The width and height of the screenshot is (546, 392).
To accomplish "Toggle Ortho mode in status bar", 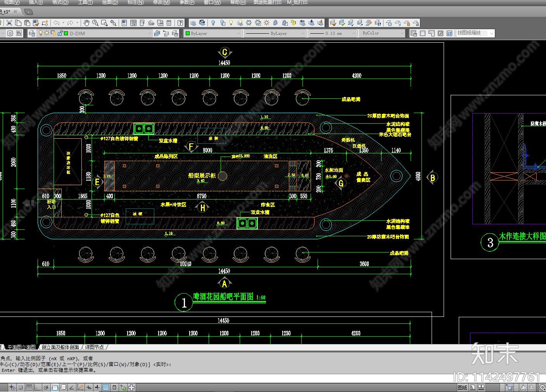I will [38, 387].
